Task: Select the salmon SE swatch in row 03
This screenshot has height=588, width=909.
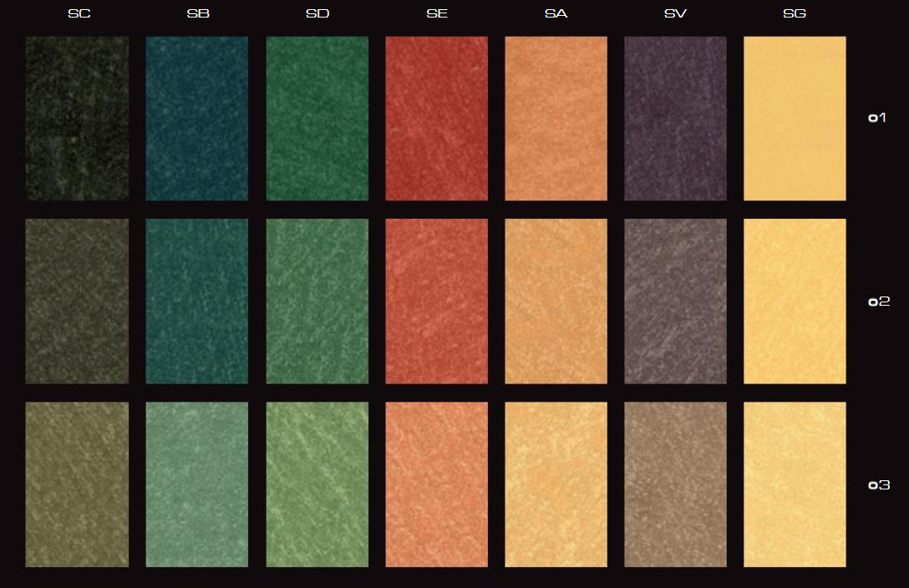Action: pyautogui.click(x=436, y=484)
